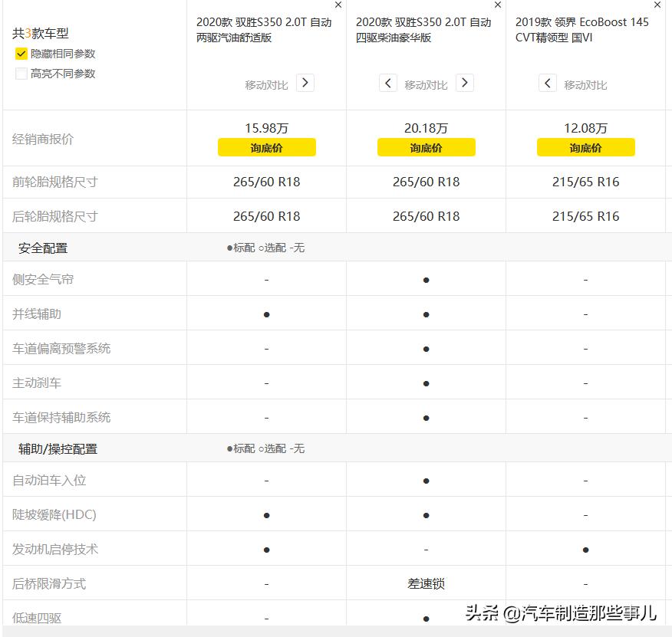This screenshot has height=637, width=672.
Task: Click the 20.18万 dealer price
Action: [426, 128]
